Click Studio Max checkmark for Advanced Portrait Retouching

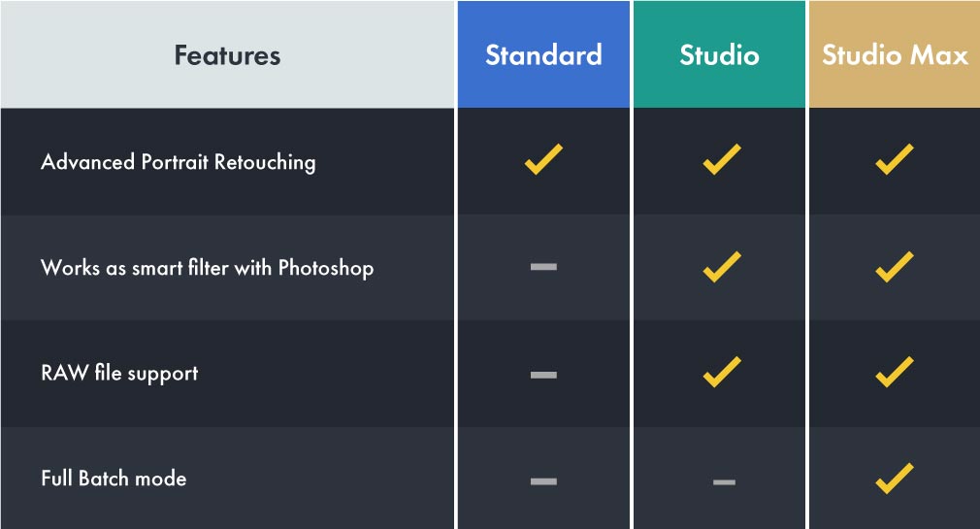(x=894, y=160)
